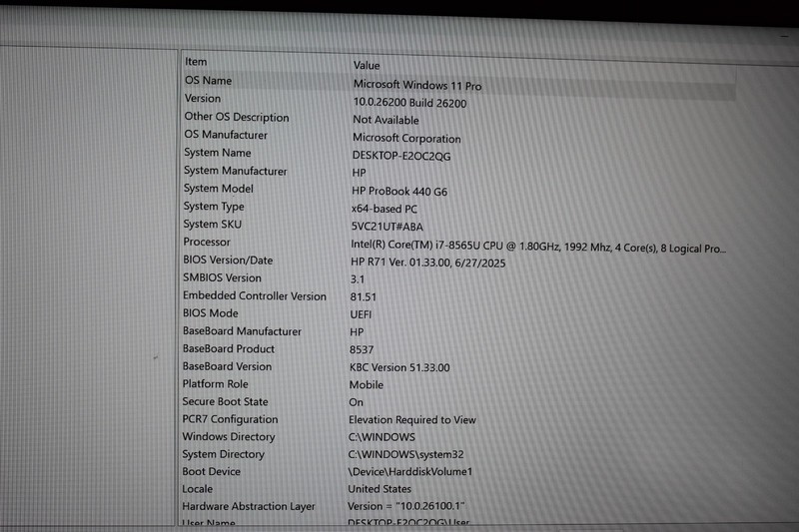Select the Intel Core i7-8565U processor value
This screenshot has width=799, height=532.
tap(538, 247)
